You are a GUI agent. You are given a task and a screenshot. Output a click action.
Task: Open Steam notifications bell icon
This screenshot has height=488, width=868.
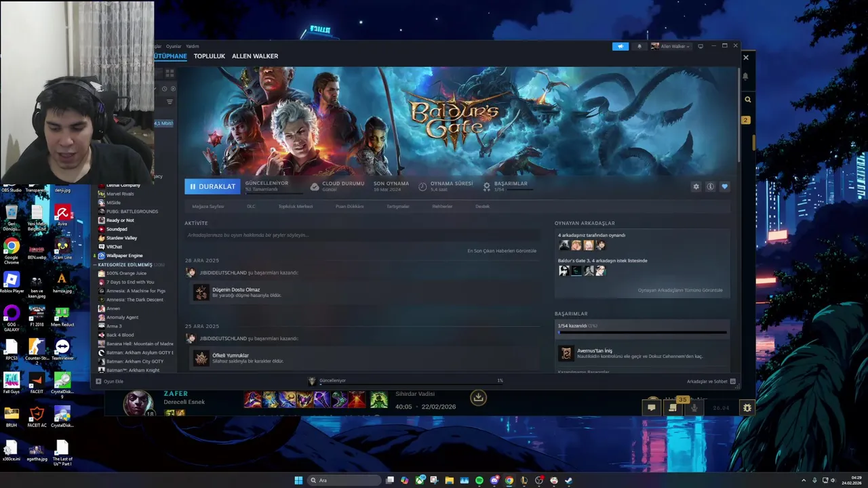[639, 46]
